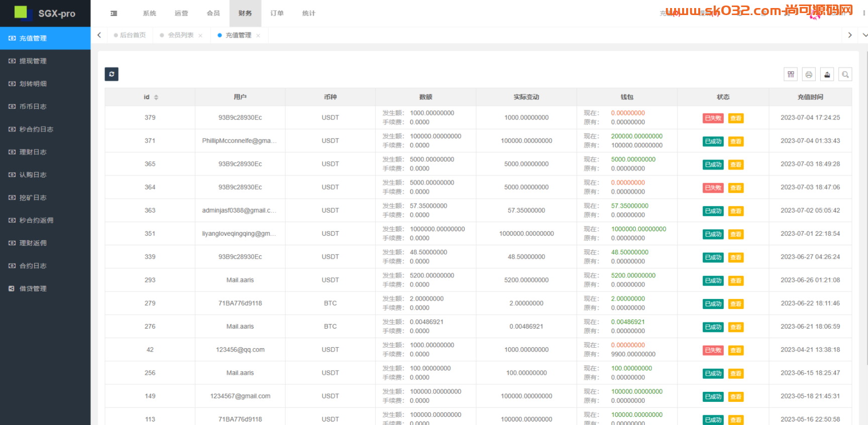Open 划转明细 in the sidebar
Screen dimensions: 868x425
tap(45, 84)
